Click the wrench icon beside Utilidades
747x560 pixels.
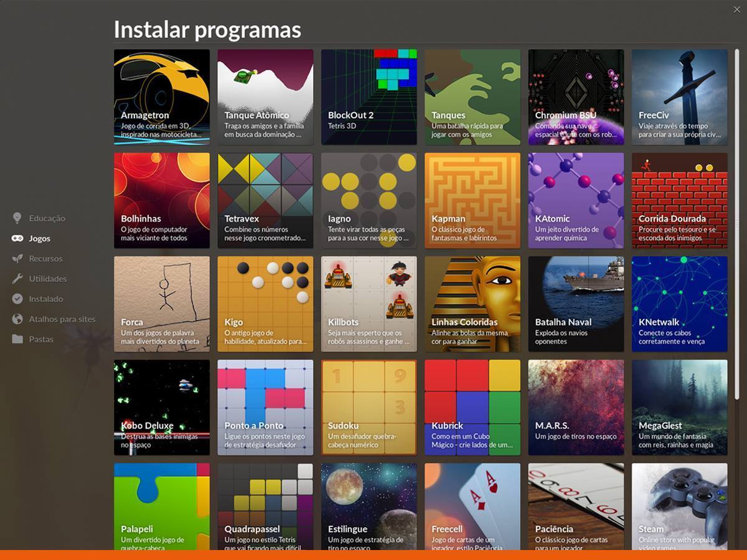[17, 279]
